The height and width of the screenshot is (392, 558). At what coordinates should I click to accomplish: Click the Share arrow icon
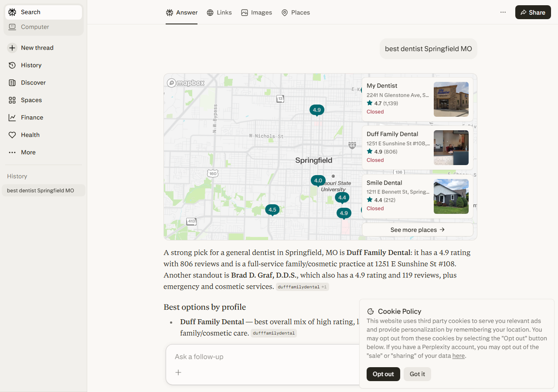[x=524, y=12]
